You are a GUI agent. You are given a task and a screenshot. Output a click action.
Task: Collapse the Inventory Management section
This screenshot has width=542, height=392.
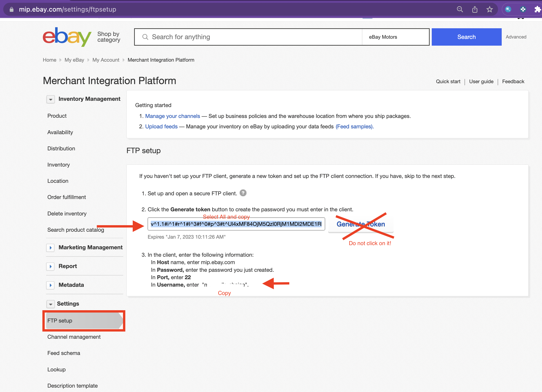(x=51, y=99)
